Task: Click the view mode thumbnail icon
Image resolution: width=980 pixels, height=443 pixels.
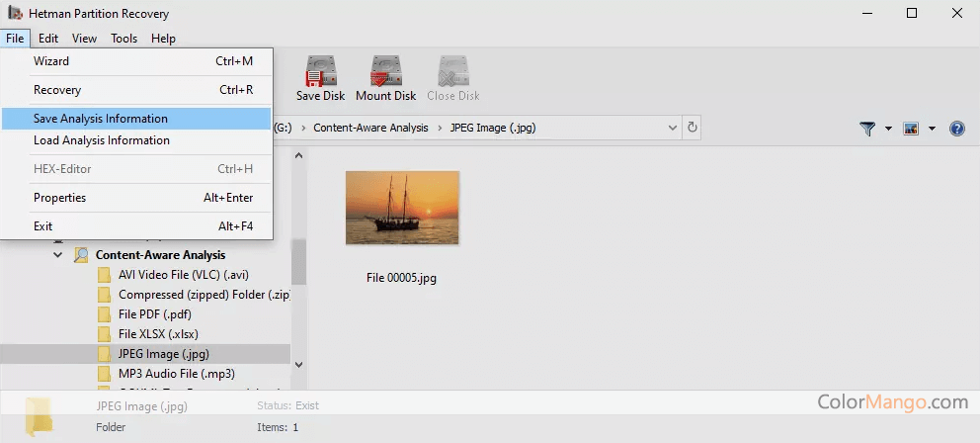Action: click(911, 129)
